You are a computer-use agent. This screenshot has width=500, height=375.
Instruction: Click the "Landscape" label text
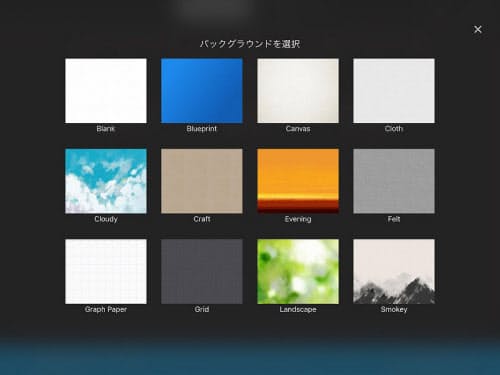pyautogui.click(x=298, y=310)
